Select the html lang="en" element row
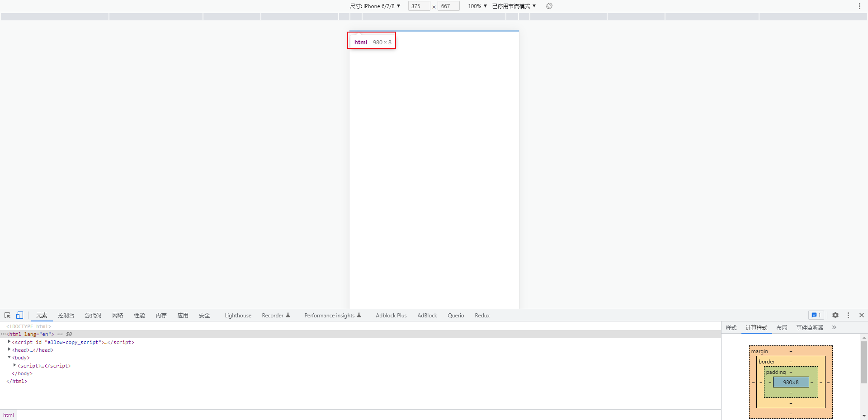Screen dimensions: 868x420 (360, 334)
